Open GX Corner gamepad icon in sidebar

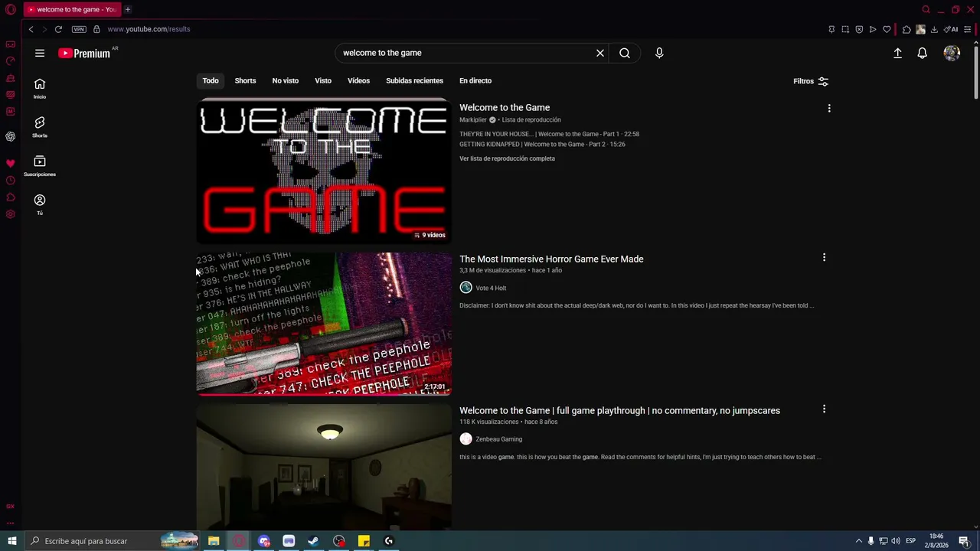click(x=11, y=44)
